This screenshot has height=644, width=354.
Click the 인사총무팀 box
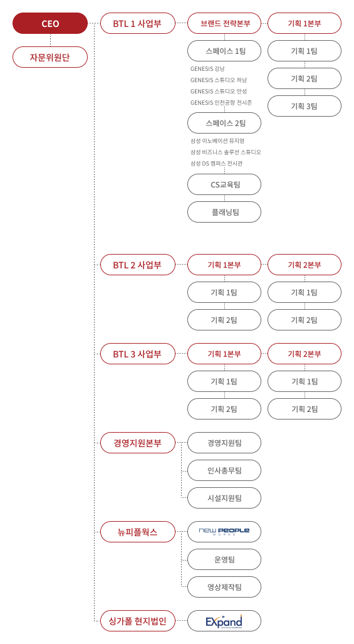[x=224, y=470]
